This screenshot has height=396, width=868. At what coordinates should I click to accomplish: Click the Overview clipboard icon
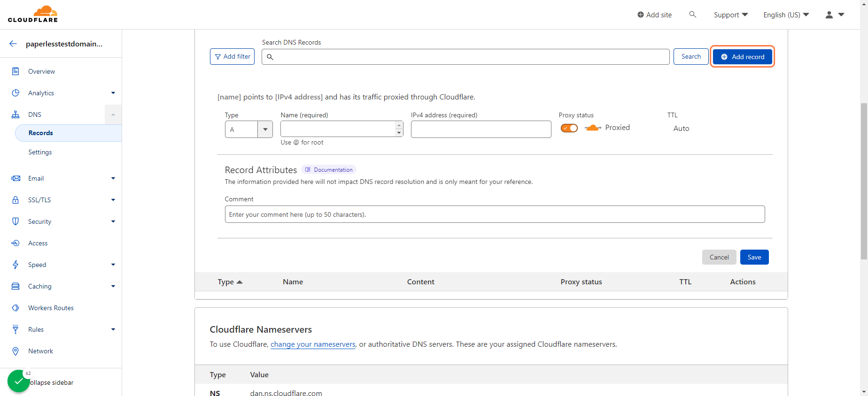[x=15, y=71]
